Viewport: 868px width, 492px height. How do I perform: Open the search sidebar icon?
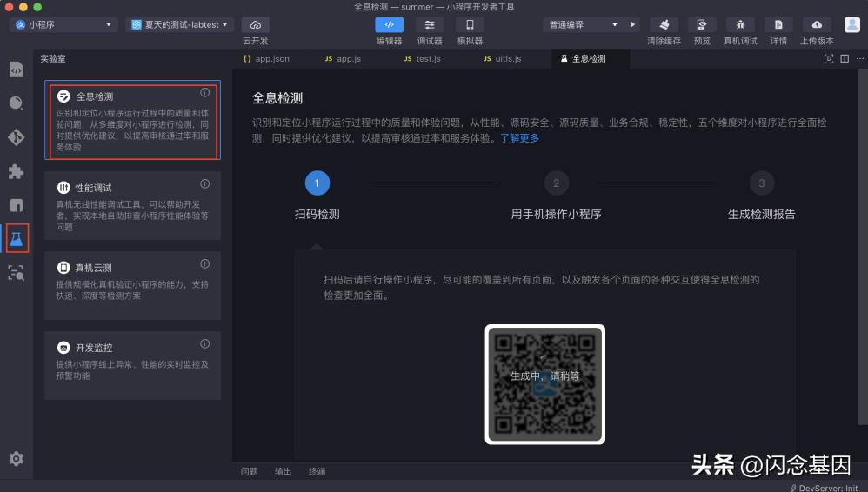pos(16,103)
